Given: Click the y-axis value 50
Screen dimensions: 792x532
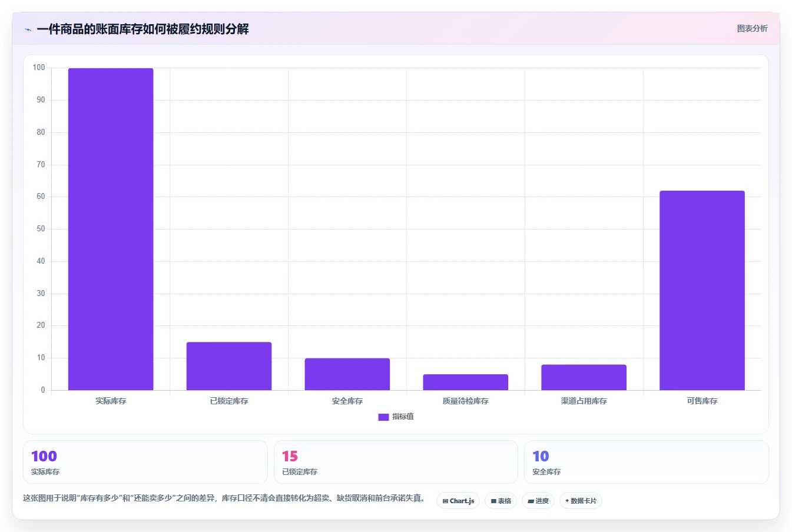Looking at the screenshot, I should 41,229.
